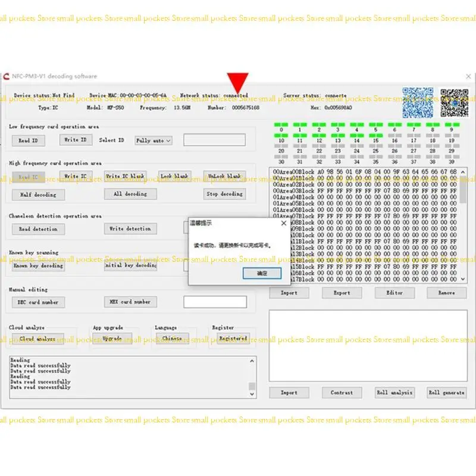Click the Read ID button
The width and height of the screenshot is (476, 476).
[x=28, y=140]
